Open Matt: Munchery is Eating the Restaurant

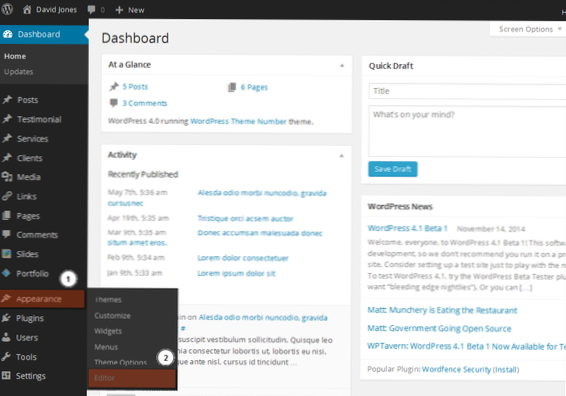pos(442,310)
